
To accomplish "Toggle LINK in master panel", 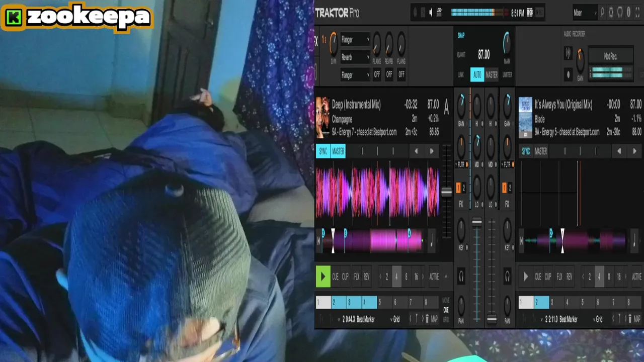I will tap(461, 75).
